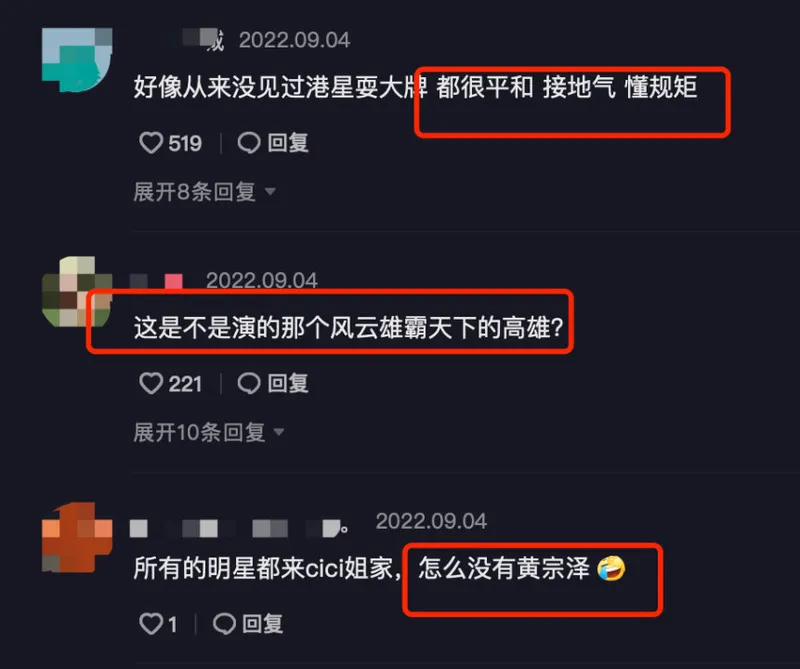Image resolution: width=800 pixels, height=669 pixels.
Task: Like the comment about 黄宗泽
Action: [x=151, y=624]
